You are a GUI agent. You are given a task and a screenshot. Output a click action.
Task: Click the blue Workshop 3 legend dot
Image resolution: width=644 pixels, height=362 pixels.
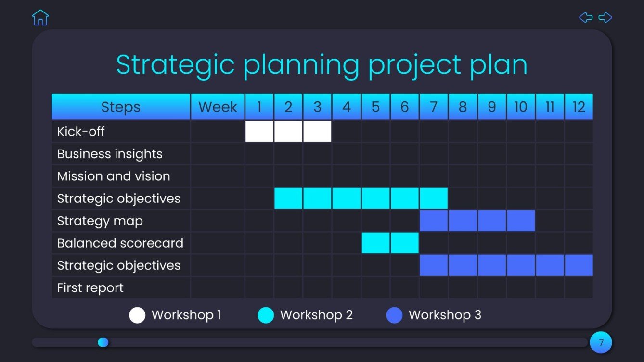tap(394, 315)
